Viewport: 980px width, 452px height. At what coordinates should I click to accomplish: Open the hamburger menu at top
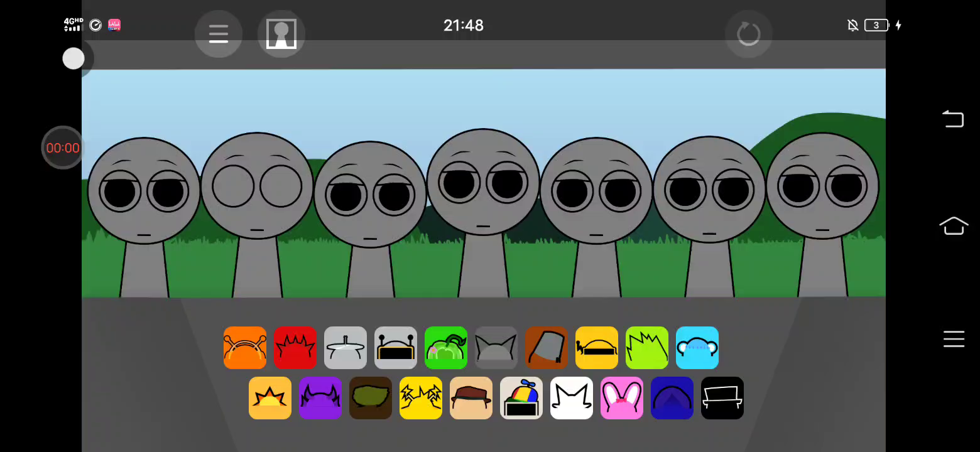click(x=219, y=34)
